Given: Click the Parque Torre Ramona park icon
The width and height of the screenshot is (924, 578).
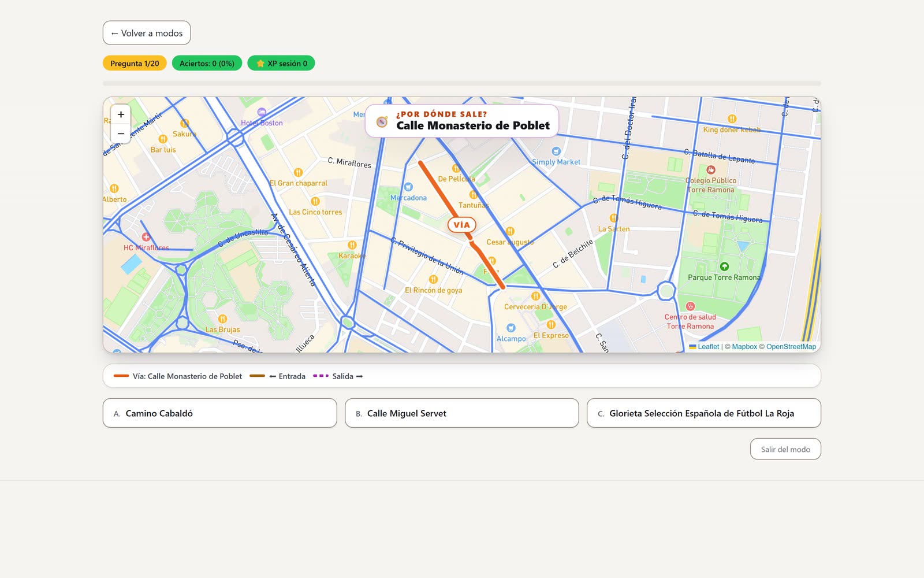Looking at the screenshot, I should click(x=724, y=266).
